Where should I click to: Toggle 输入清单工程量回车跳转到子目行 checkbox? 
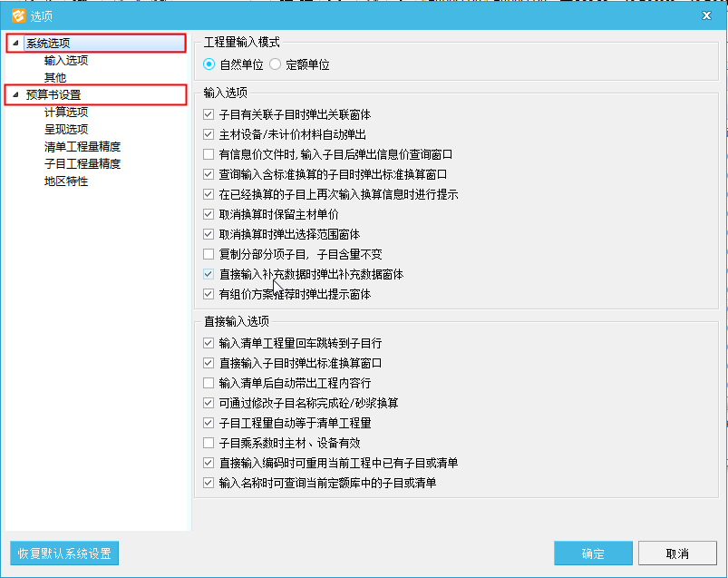[x=209, y=344]
